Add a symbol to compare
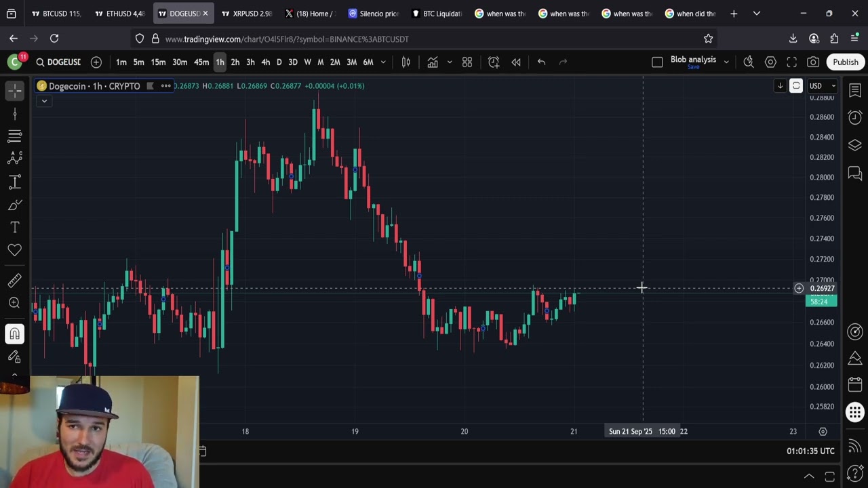The height and width of the screenshot is (488, 868). point(96,62)
